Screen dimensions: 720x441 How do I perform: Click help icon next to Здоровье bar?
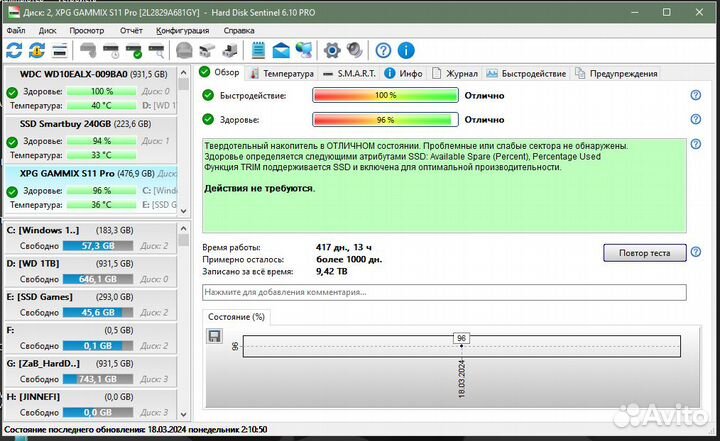click(x=696, y=119)
